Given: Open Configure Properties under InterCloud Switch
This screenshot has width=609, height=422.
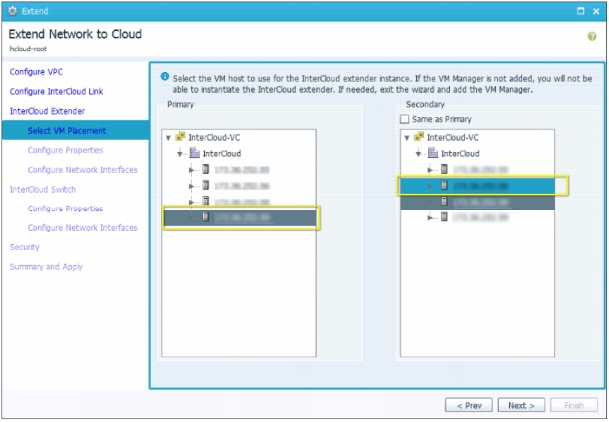Looking at the screenshot, I should click(65, 208).
